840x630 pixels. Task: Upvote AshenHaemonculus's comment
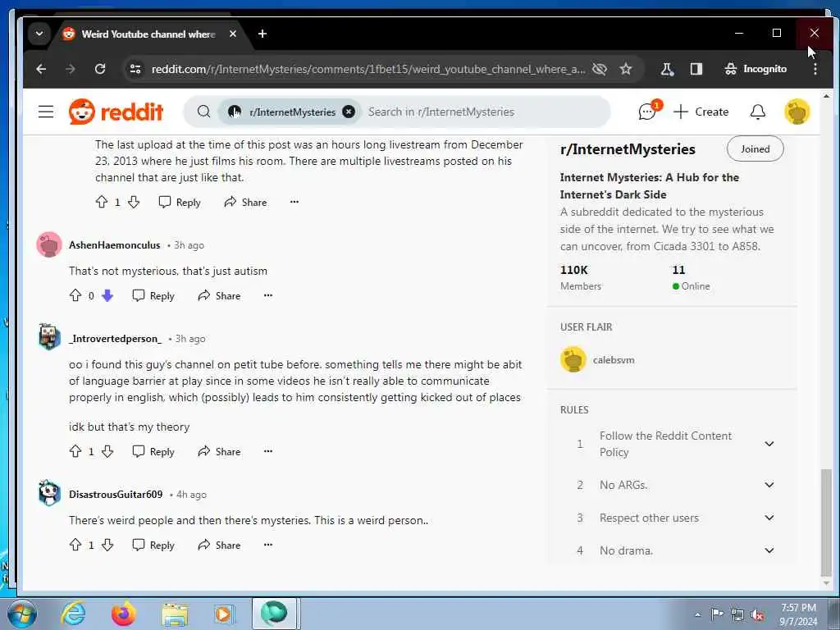coord(75,295)
